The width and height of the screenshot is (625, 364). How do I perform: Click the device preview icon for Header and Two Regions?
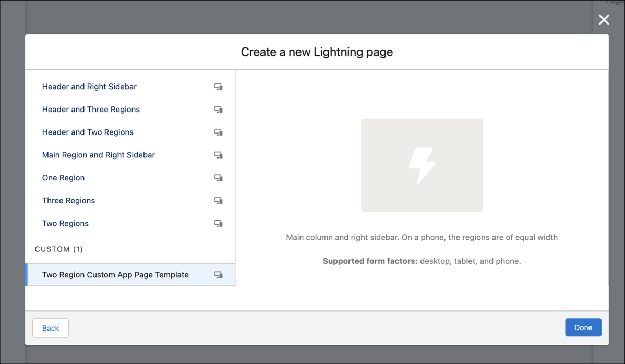pyautogui.click(x=219, y=132)
